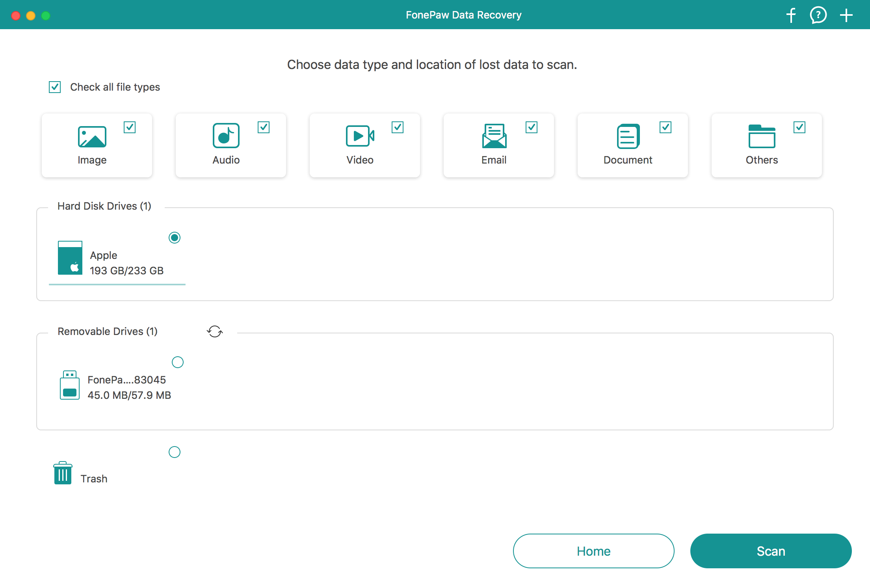Click the Email label text
Image resolution: width=870 pixels, height=588 pixels.
pos(494,160)
